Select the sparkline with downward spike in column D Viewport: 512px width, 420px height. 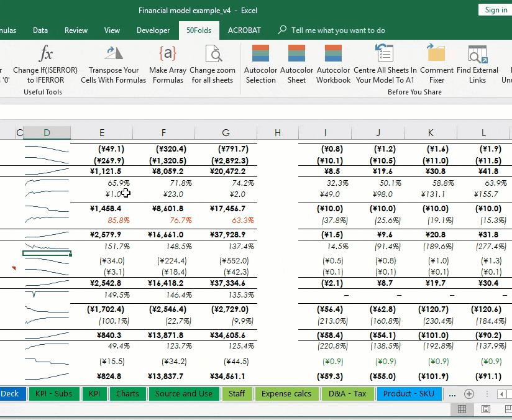tap(47, 294)
